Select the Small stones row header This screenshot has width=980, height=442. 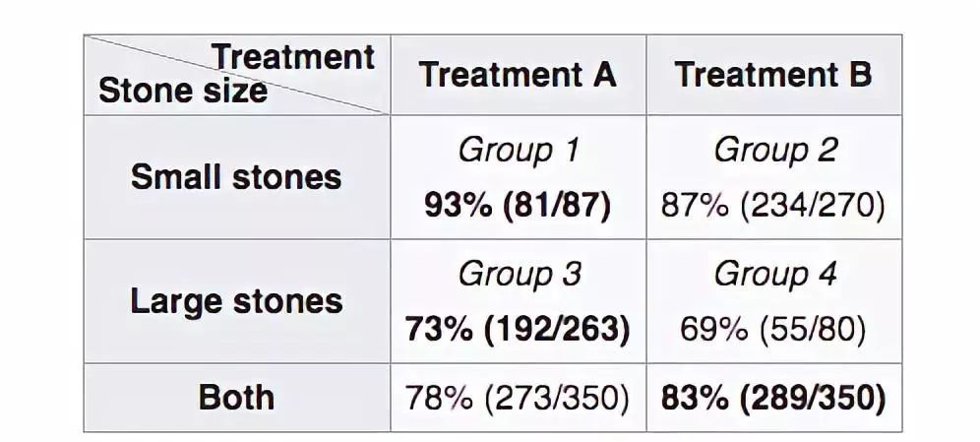(236, 177)
